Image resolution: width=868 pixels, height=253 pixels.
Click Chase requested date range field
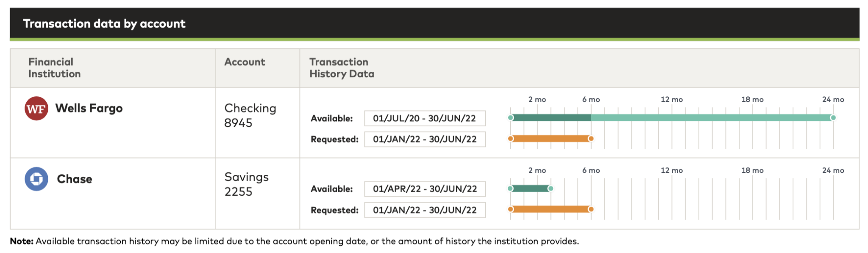coord(425,210)
